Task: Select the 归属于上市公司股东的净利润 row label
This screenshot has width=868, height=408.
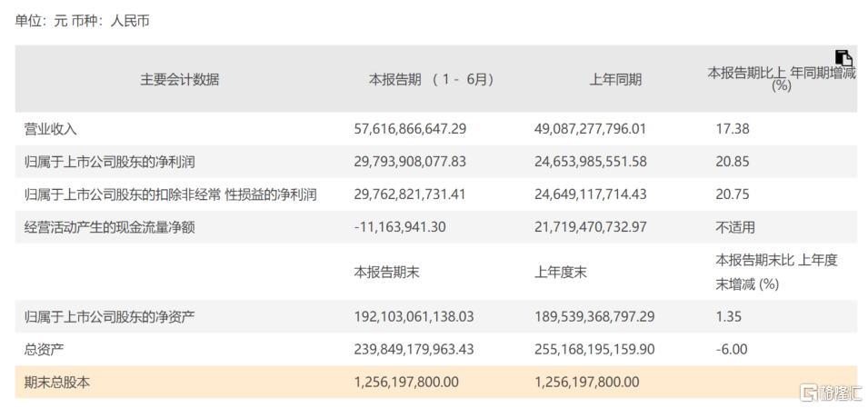Action: 110,162
